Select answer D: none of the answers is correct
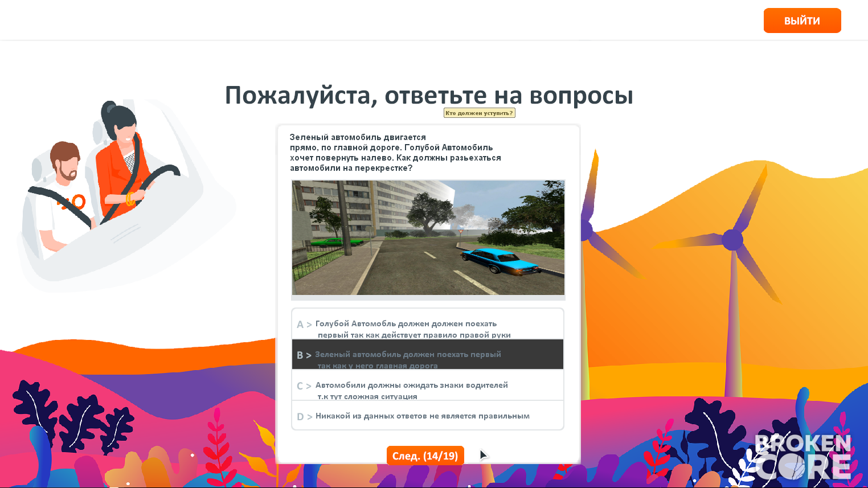Viewport: 868px width, 488px height. pyautogui.click(x=428, y=416)
